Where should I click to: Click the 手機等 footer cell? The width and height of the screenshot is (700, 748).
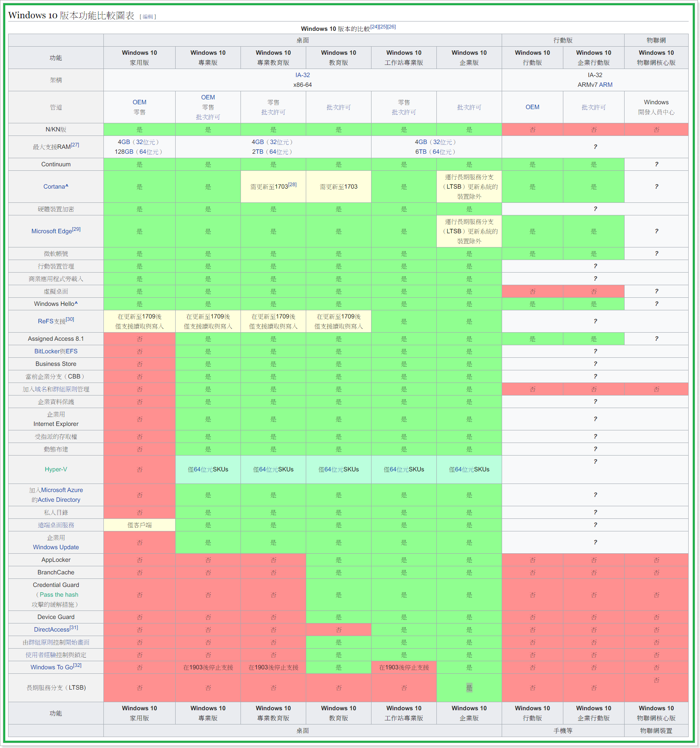[563, 731]
